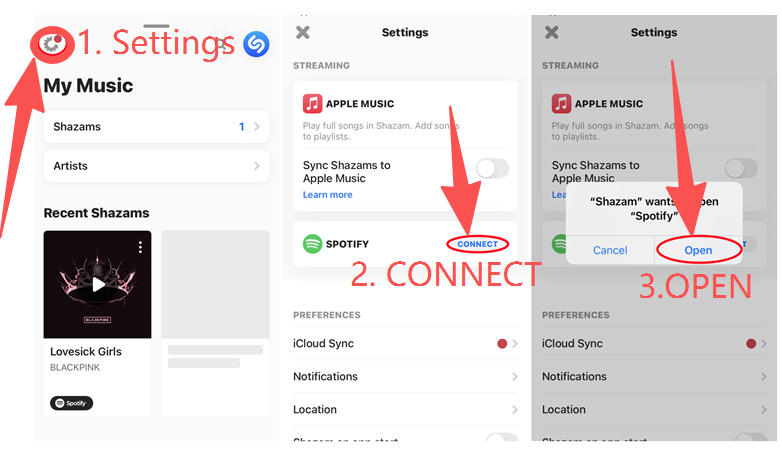
Task: Tap the green Spotify logo in Streaming
Action: click(x=313, y=244)
